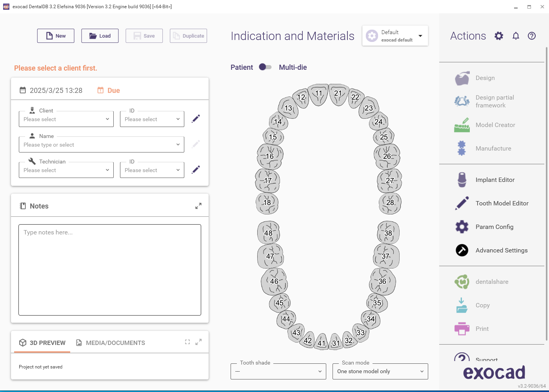Click the New button
The width and height of the screenshot is (549, 392).
click(x=56, y=36)
